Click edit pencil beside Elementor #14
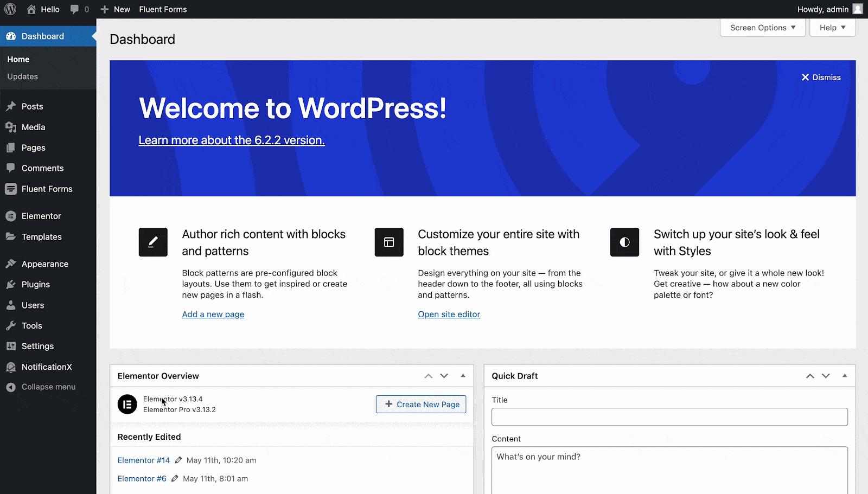Viewport: 868px width, 494px height. (178, 460)
